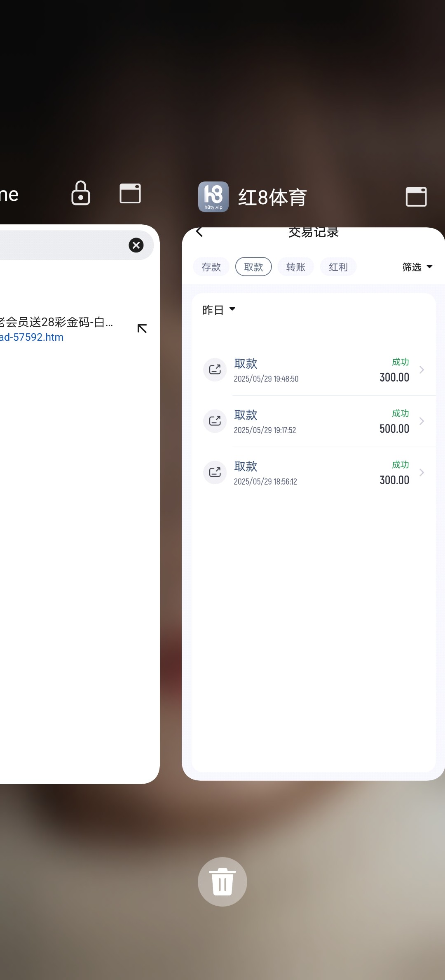Tap the trash icon to clear all apps

point(222,881)
